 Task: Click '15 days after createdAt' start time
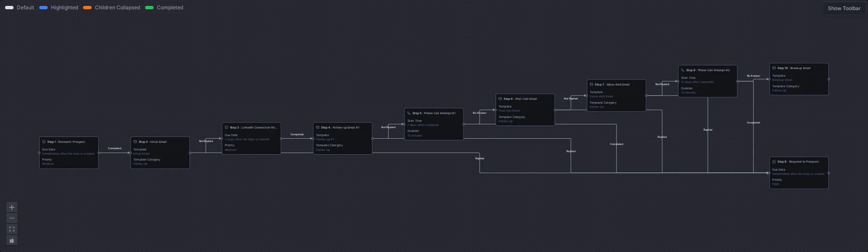tap(698, 82)
